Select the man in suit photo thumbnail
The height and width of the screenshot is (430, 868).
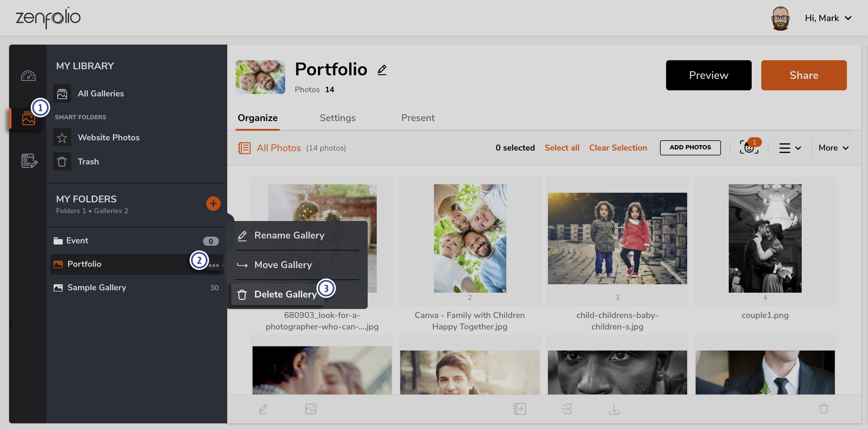pos(765,372)
